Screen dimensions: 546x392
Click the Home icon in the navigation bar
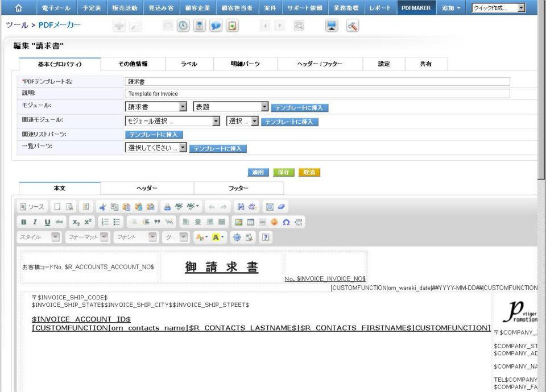click(18, 7)
